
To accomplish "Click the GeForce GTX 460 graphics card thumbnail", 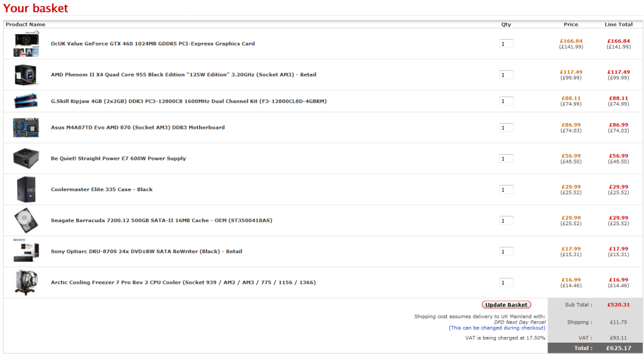I will pyautogui.click(x=26, y=44).
